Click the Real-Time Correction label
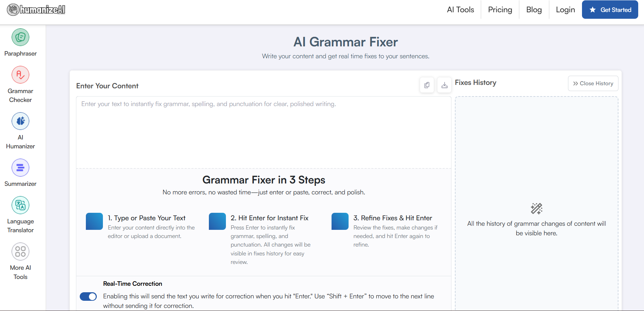The height and width of the screenshot is (311, 644). coord(133,284)
